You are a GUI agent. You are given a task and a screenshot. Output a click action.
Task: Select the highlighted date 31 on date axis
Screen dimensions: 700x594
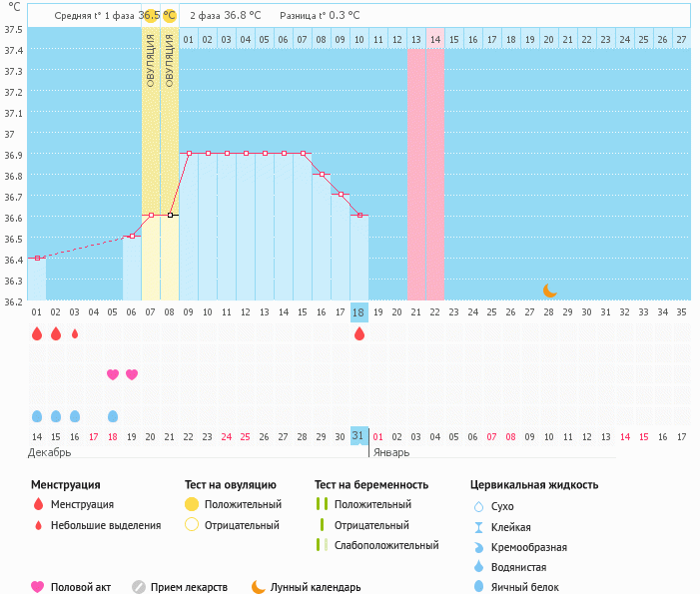point(359,436)
